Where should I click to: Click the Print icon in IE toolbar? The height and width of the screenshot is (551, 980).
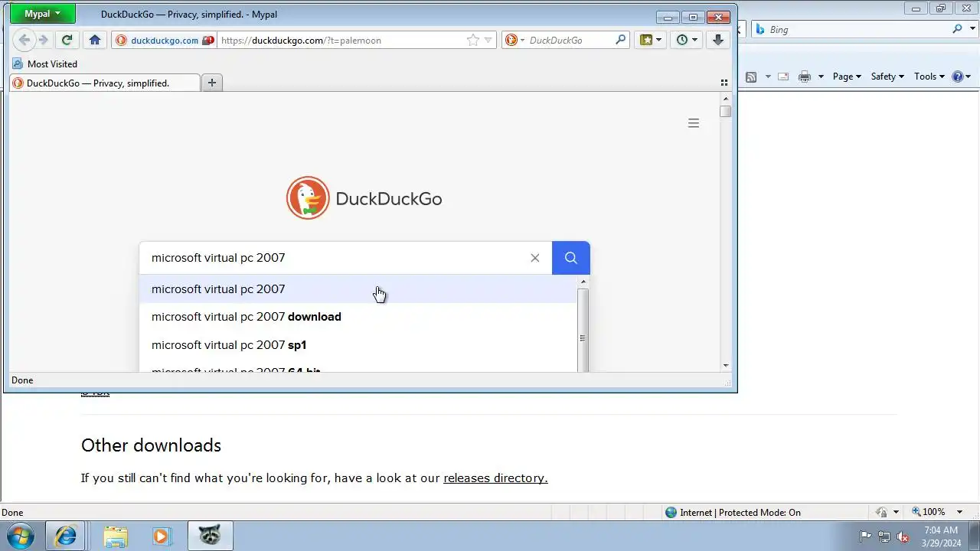click(x=805, y=77)
